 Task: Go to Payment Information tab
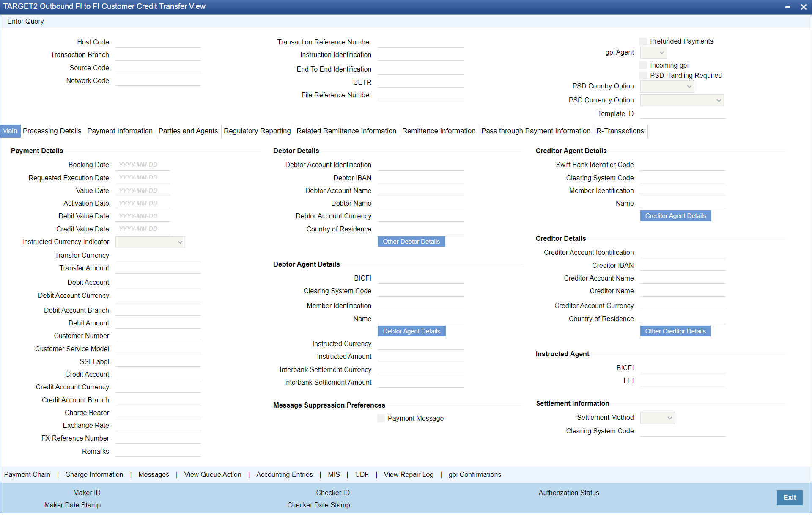pos(120,131)
